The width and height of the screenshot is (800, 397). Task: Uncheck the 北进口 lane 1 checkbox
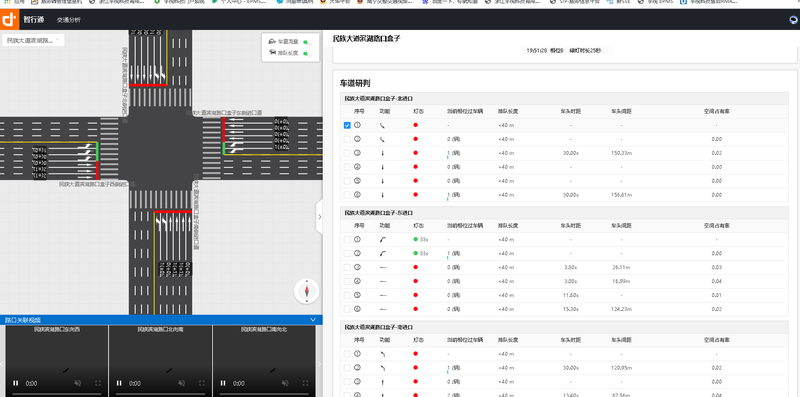click(347, 125)
